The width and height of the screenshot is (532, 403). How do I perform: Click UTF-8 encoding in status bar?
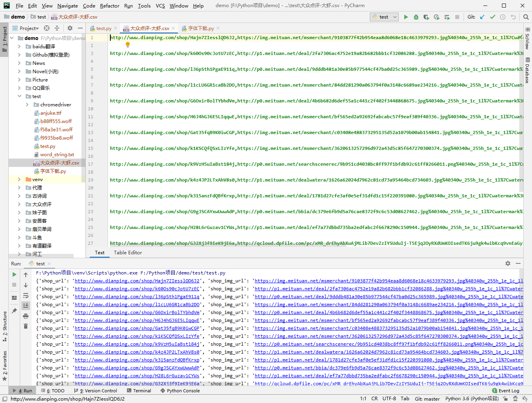click(389, 399)
